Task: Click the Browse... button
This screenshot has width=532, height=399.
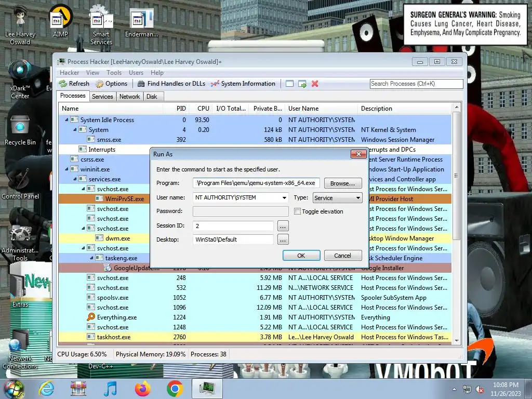Action: click(343, 183)
